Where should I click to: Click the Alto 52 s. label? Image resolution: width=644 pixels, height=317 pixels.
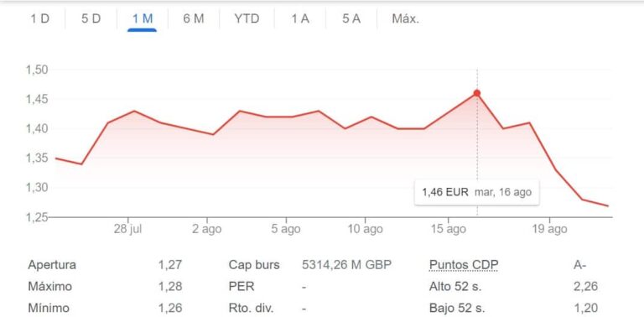pyautogui.click(x=455, y=287)
